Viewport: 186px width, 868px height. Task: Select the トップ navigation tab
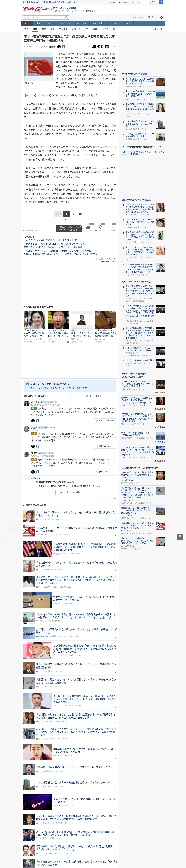click(27, 24)
